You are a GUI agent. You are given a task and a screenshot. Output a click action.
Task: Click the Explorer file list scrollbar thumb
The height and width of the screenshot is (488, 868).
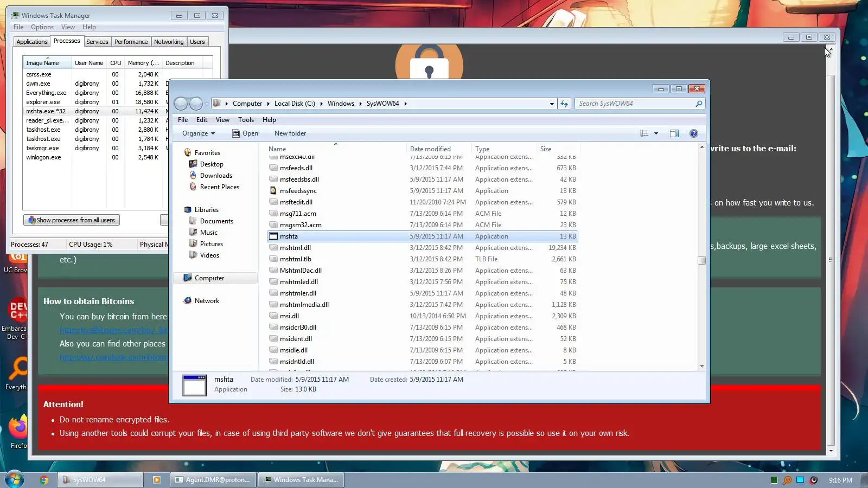(701, 260)
